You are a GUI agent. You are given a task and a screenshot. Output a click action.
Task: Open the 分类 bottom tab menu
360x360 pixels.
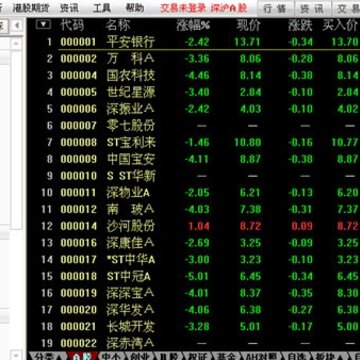(x=46, y=356)
